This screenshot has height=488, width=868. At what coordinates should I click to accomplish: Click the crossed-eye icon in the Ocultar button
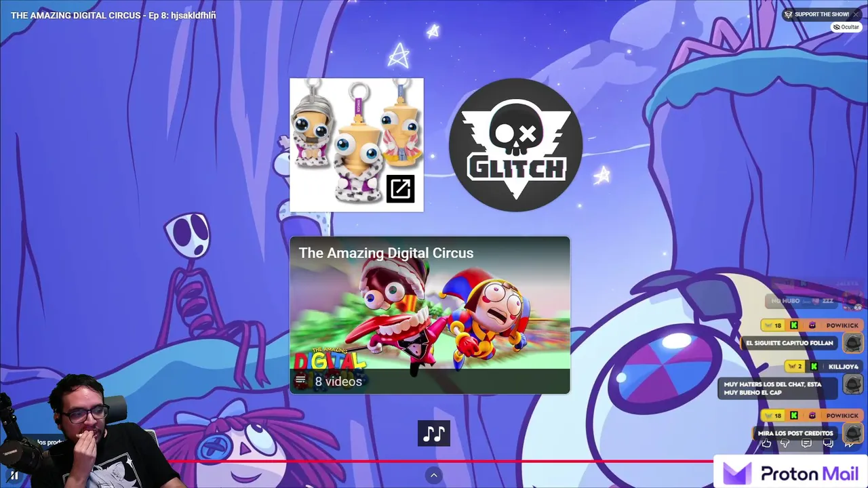837,27
